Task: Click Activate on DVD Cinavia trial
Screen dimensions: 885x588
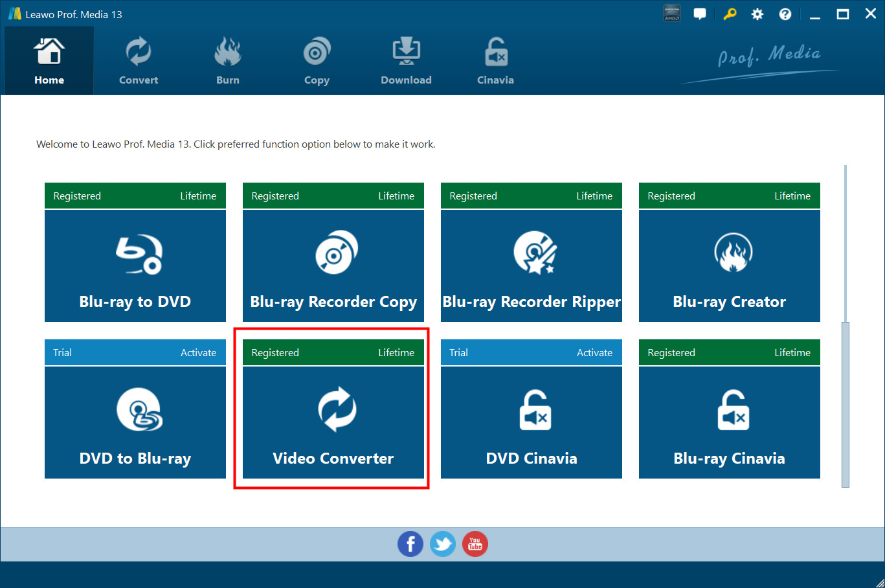Action: [x=594, y=353]
